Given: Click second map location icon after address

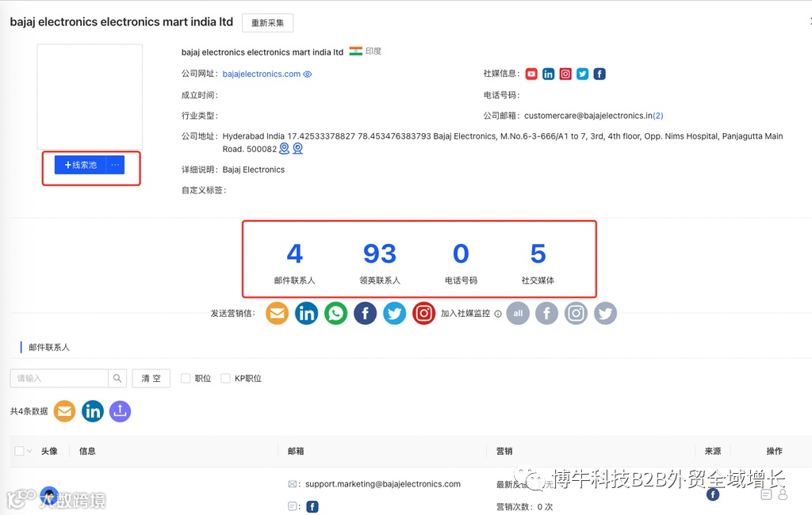Looking at the screenshot, I should point(298,149).
